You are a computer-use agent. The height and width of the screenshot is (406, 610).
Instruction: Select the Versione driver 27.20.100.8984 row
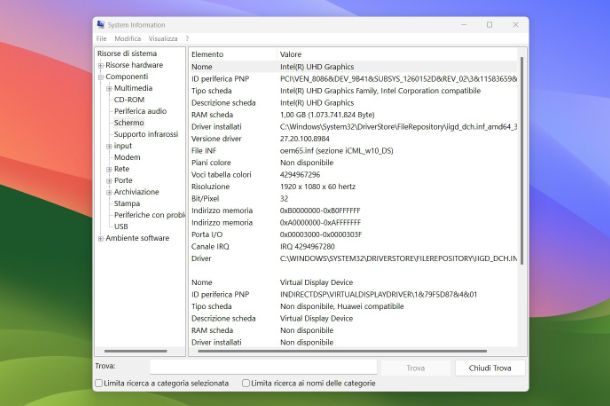[x=353, y=138]
